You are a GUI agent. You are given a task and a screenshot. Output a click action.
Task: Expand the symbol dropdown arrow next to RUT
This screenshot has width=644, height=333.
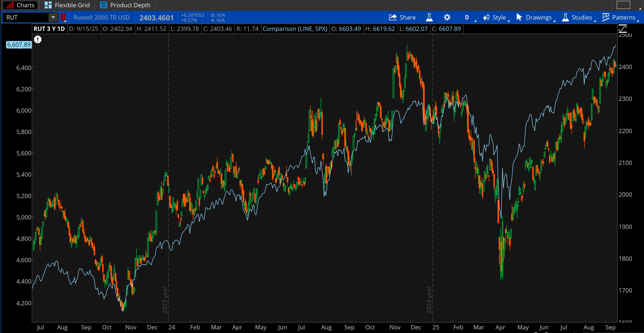pyautogui.click(x=53, y=17)
